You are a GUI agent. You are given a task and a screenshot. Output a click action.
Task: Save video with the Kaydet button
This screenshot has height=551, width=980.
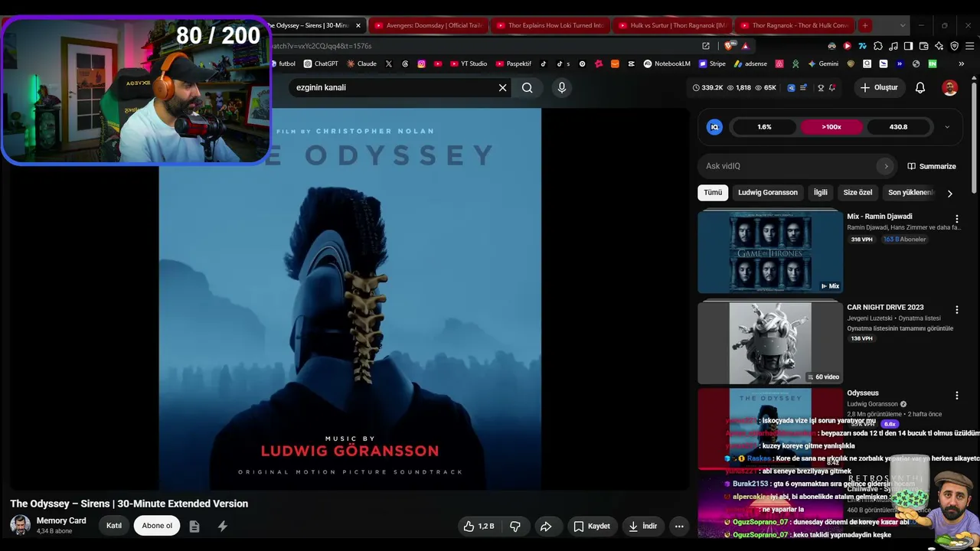click(x=592, y=526)
